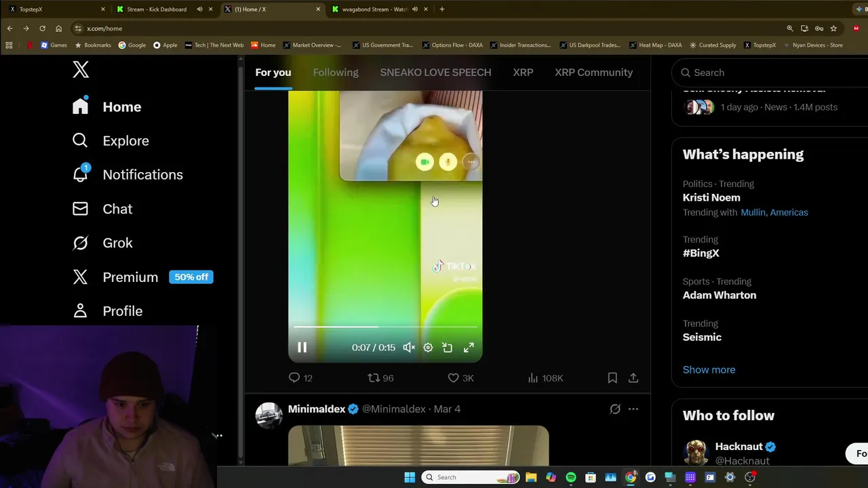Open Minimaldex profile avatar
Viewport: 868px width, 488px height.
(x=269, y=415)
